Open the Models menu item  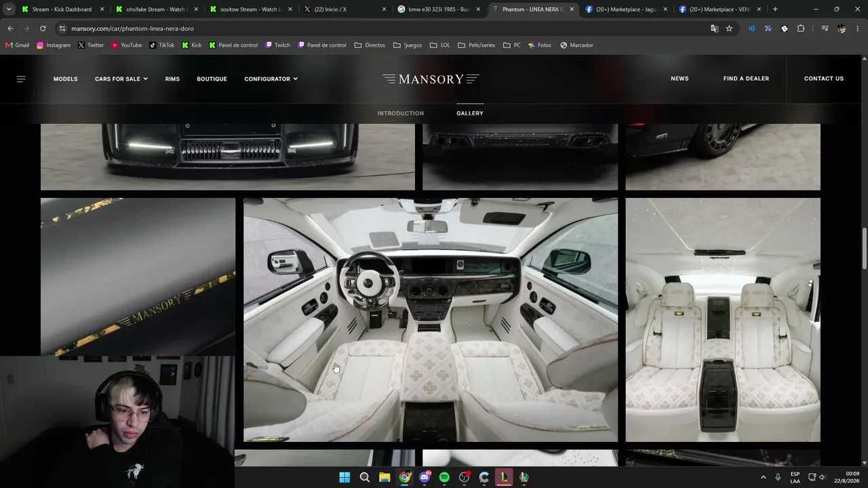pos(66,79)
